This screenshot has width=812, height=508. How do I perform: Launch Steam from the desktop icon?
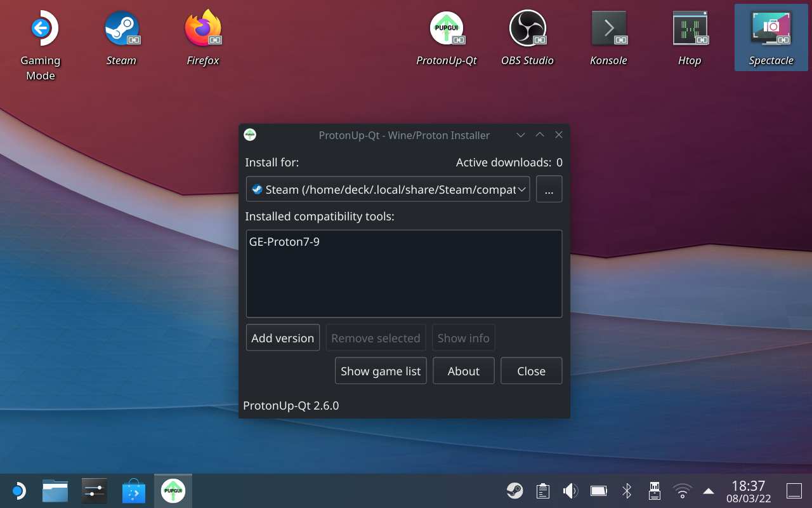(x=121, y=38)
